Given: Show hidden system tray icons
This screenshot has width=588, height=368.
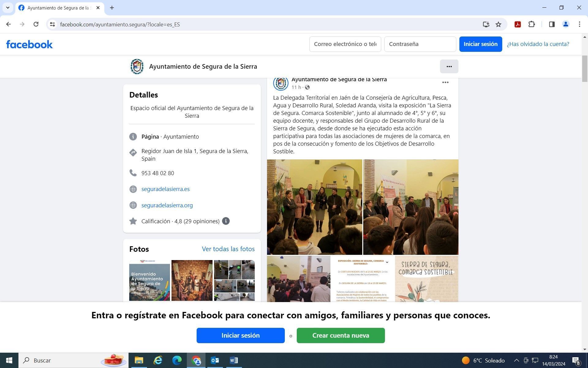Looking at the screenshot, I should click(x=516, y=360).
